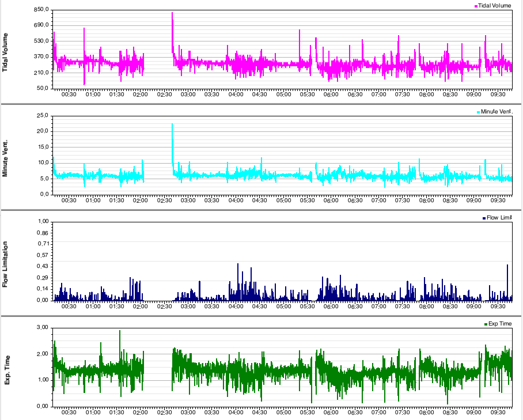The image size is (523, 420).
Task: Click 02:30 on the Tidal Volume time axis
Action: tap(164, 94)
